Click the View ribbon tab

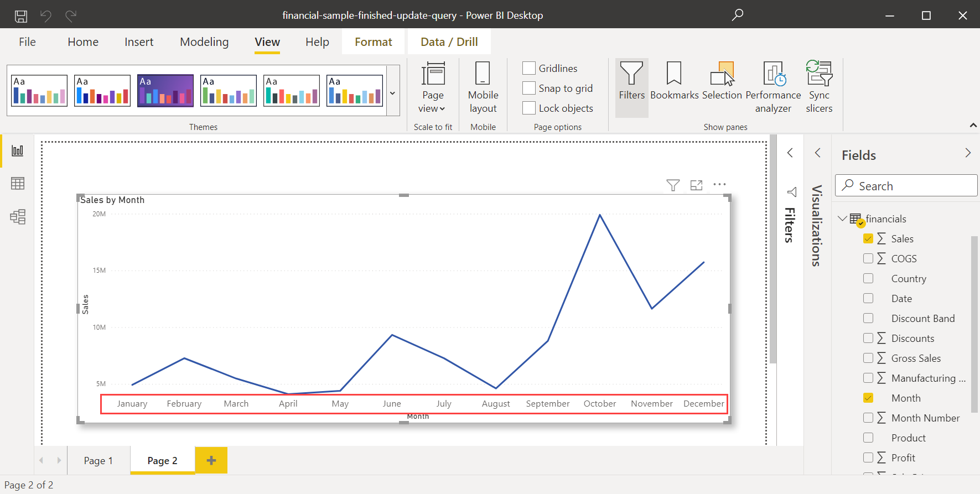click(267, 42)
